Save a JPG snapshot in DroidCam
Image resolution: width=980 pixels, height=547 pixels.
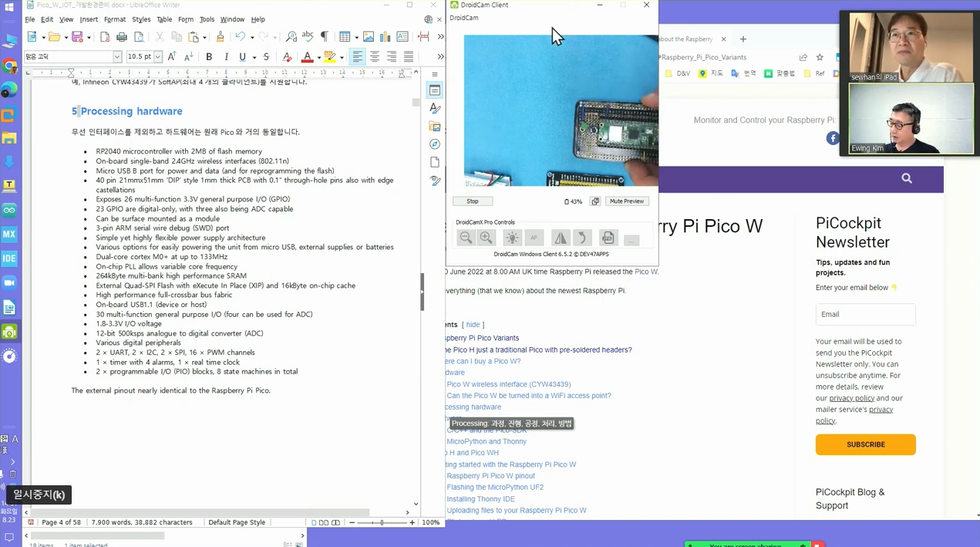point(608,238)
